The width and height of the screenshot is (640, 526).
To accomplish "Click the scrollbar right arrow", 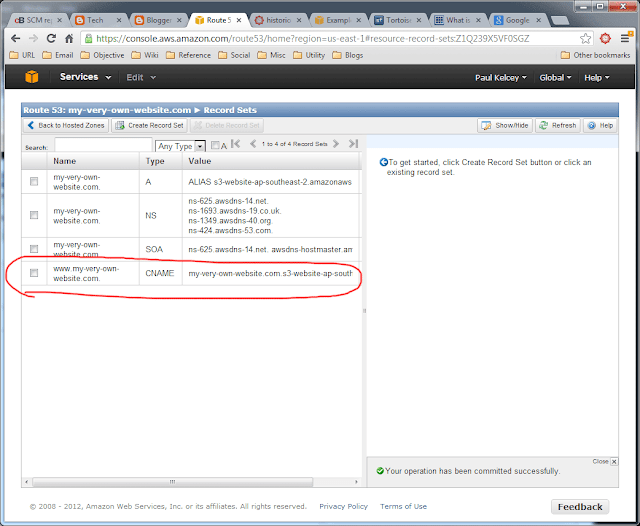I will pyautogui.click(x=356, y=482).
